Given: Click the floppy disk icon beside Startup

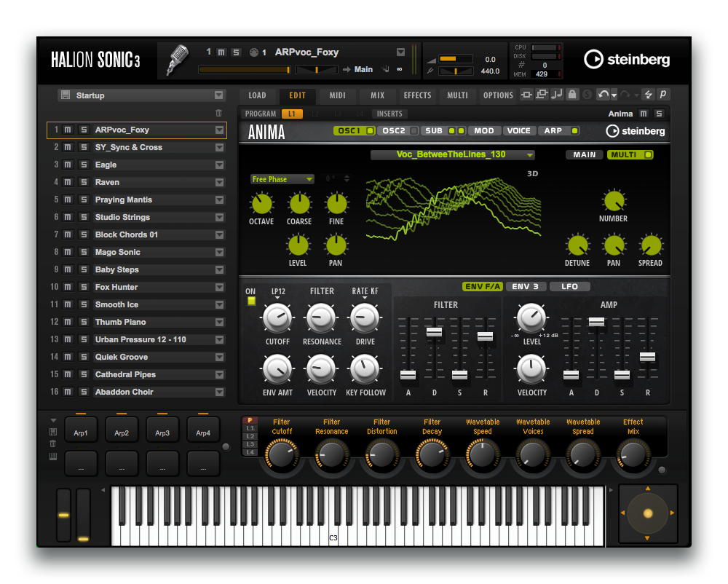Looking at the screenshot, I should click(66, 95).
